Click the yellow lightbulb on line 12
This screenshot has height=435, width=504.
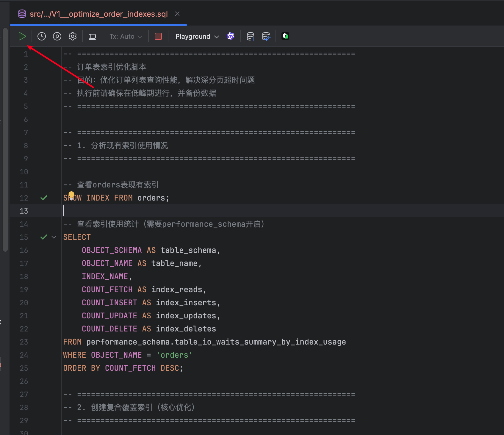click(71, 195)
